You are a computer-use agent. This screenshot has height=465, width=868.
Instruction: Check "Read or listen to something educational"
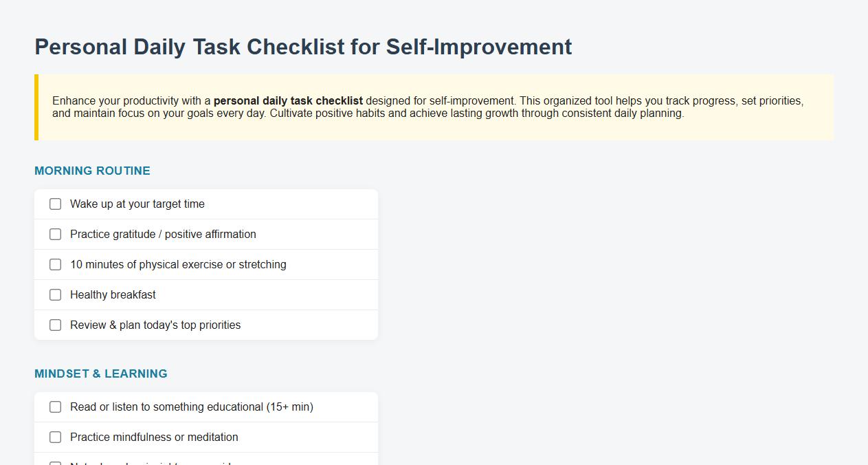tap(55, 407)
